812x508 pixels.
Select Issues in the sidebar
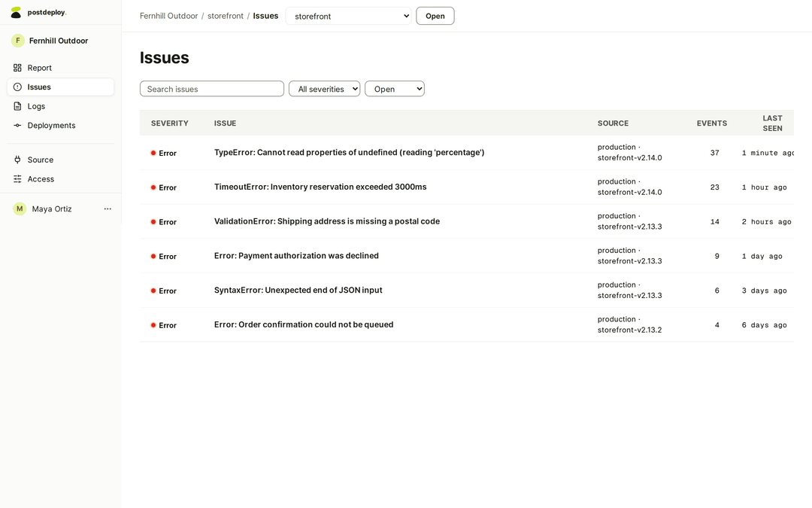click(x=61, y=87)
